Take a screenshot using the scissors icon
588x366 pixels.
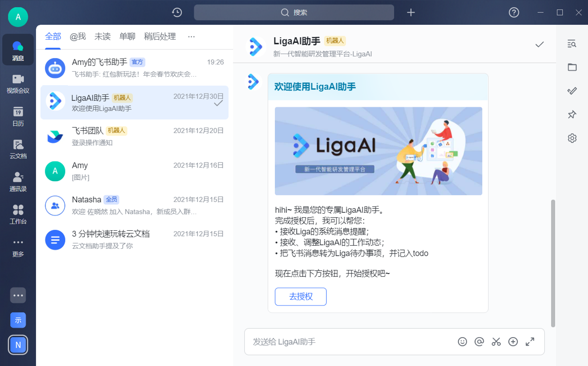[496, 342]
